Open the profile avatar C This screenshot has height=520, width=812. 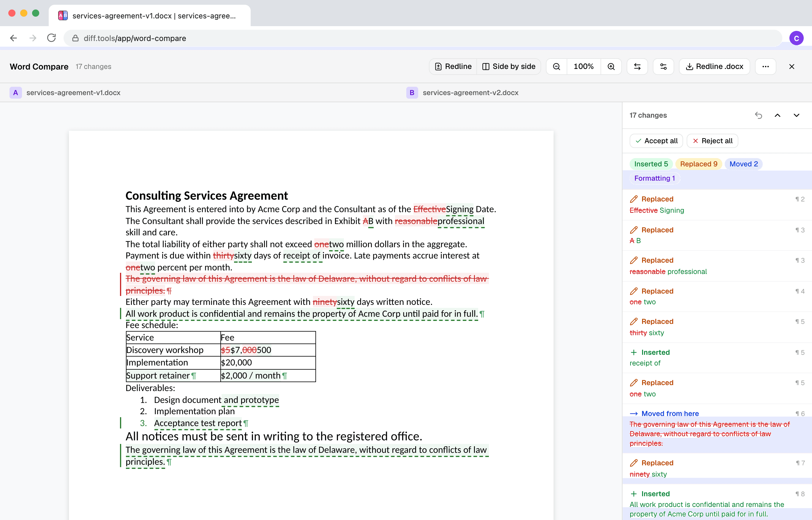coord(796,38)
